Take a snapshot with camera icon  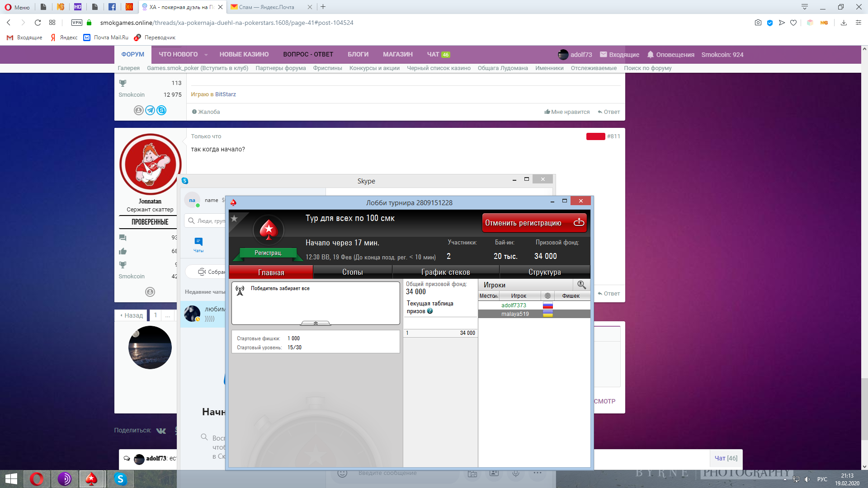[758, 23]
